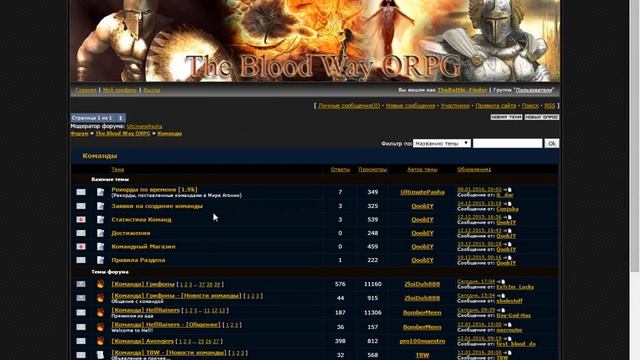This screenshot has width=640, height=360.
Task: Go to last post icon in Статистика Команд row
Action: [507, 217]
